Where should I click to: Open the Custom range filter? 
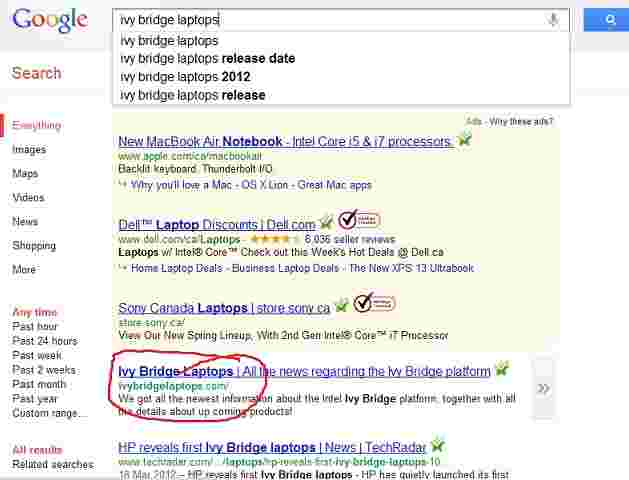click(49, 413)
